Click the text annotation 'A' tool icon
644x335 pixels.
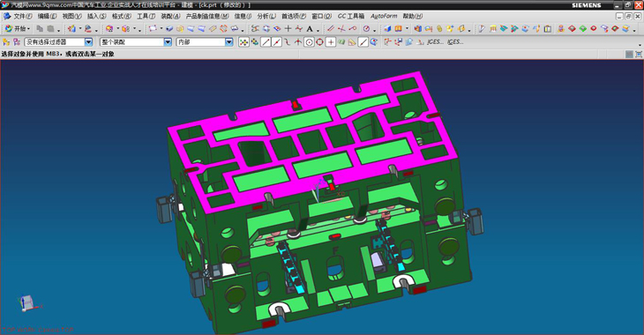pyautogui.click(x=310, y=29)
